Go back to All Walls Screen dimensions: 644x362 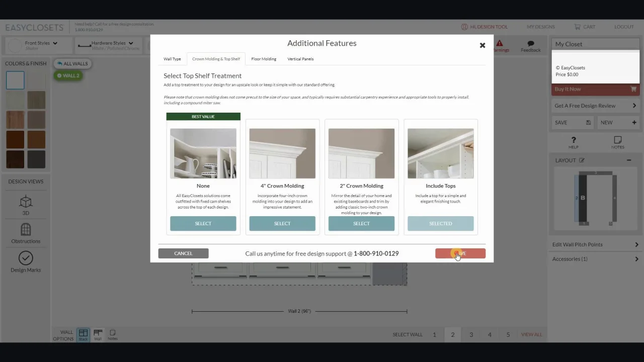coord(73,64)
